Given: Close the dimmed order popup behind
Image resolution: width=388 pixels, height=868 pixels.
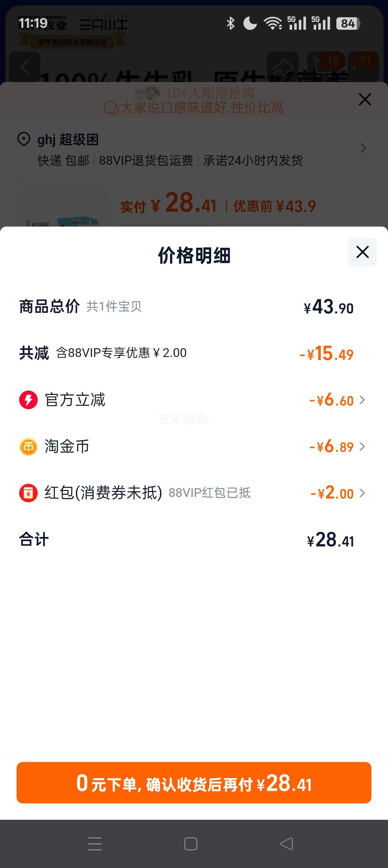Looking at the screenshot, I should [x=365, y=99].
